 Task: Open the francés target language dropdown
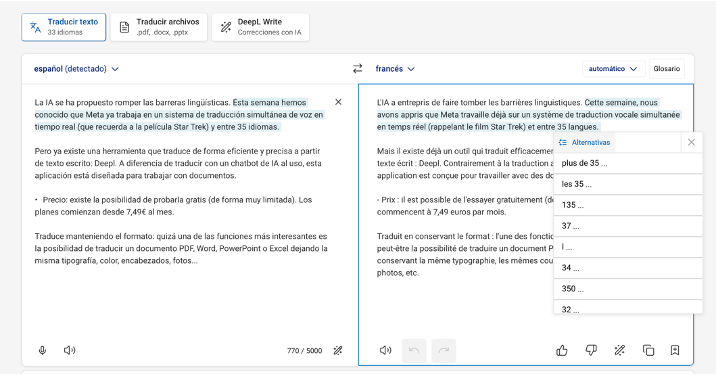point(395,69)
